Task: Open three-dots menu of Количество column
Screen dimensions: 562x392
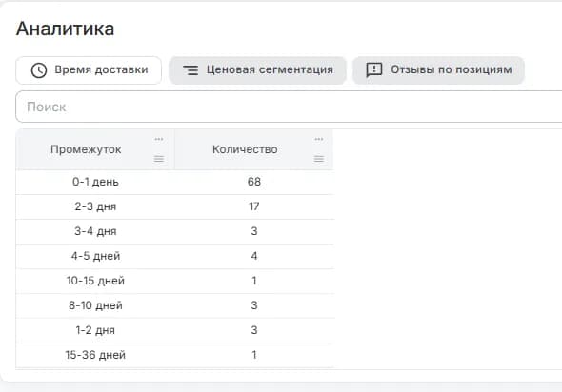Action: 319,139
